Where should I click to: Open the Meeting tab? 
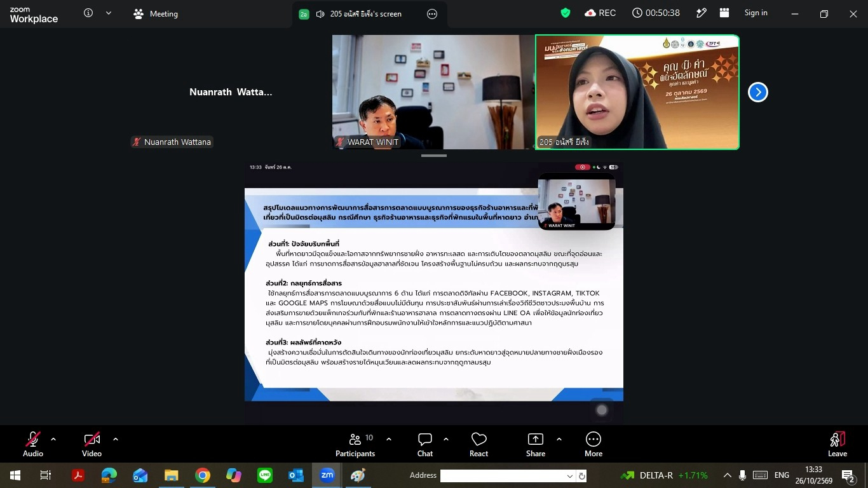tap(156, 14)
